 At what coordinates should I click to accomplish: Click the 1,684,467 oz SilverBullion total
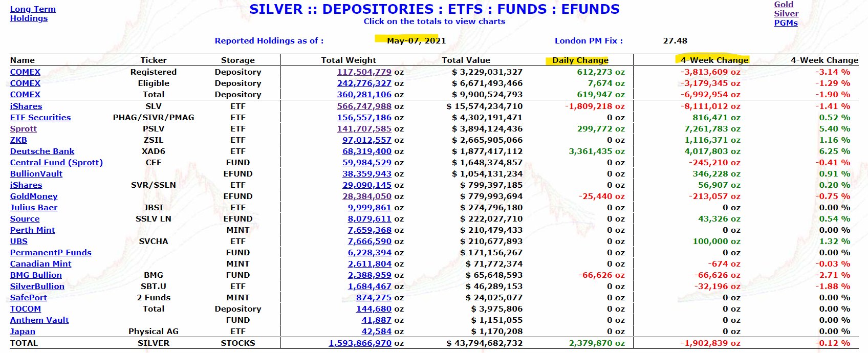click(x=370, y=286)
